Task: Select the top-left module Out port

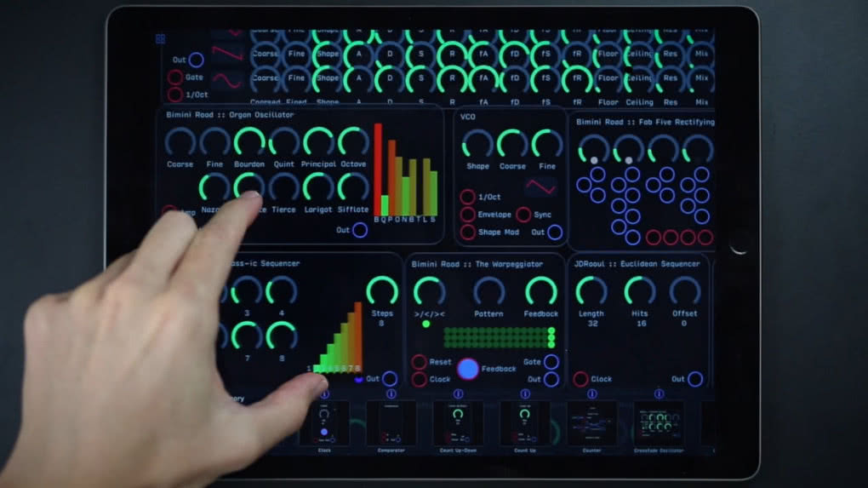Action: (196, 60)
